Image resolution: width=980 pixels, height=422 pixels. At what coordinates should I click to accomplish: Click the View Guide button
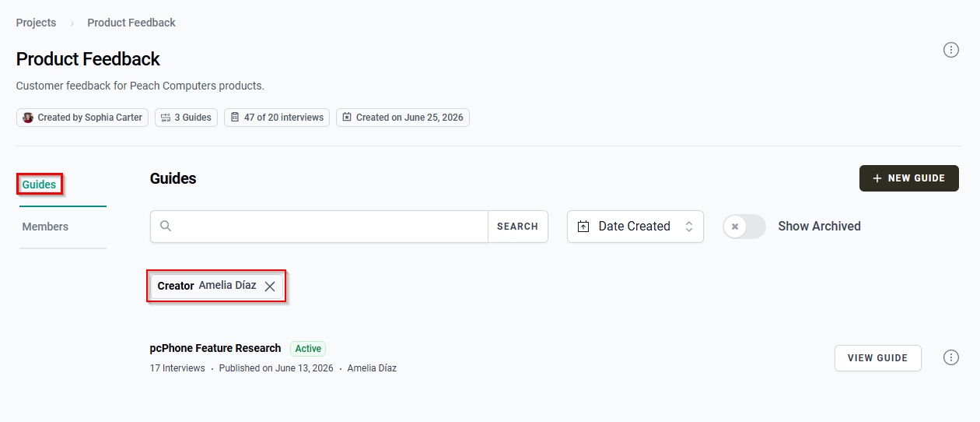coord(878,358)
